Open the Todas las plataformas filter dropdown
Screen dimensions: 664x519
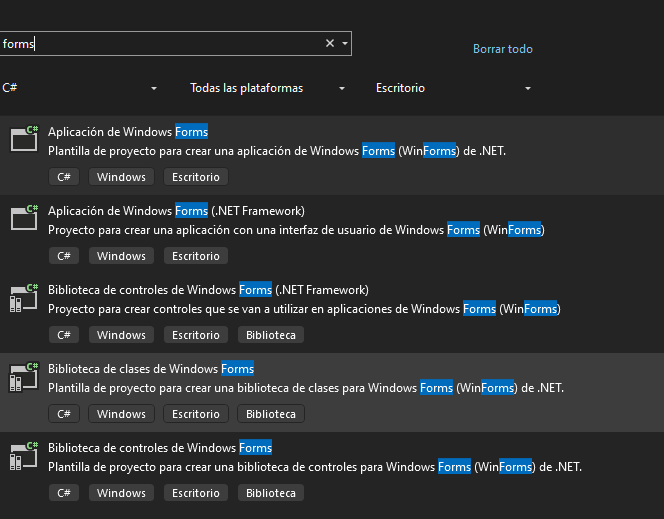[268, 88]
